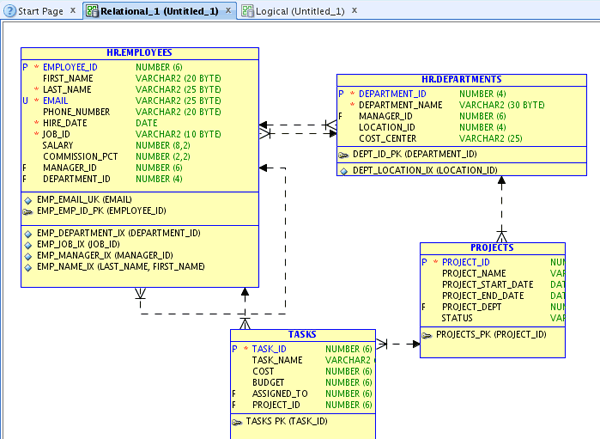This screenshot has width=600, height=439.
Task: Click the PROJECTS_PK key icon
Action: click(x=428, y=335)
